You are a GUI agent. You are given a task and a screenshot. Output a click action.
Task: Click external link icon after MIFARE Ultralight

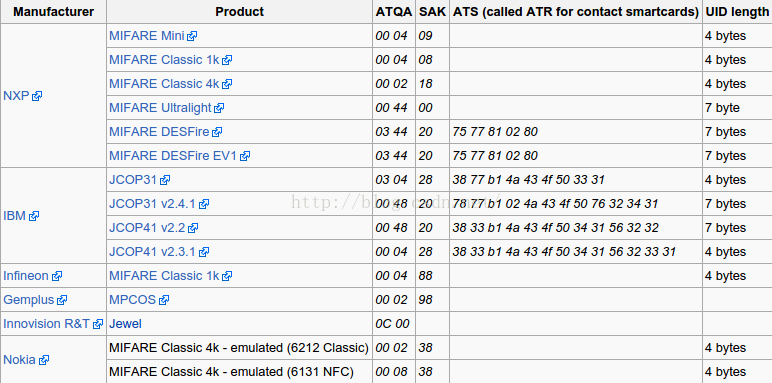point(219,108)
